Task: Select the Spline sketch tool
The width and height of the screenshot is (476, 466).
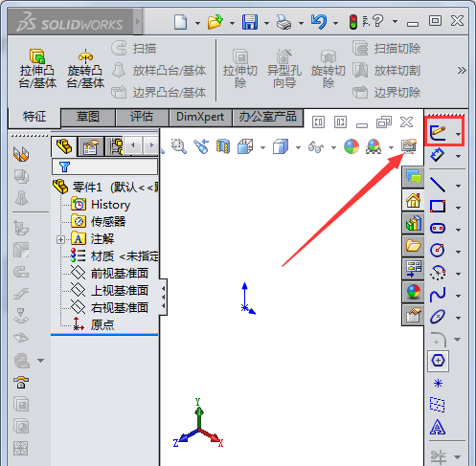Action: point(438,295)
